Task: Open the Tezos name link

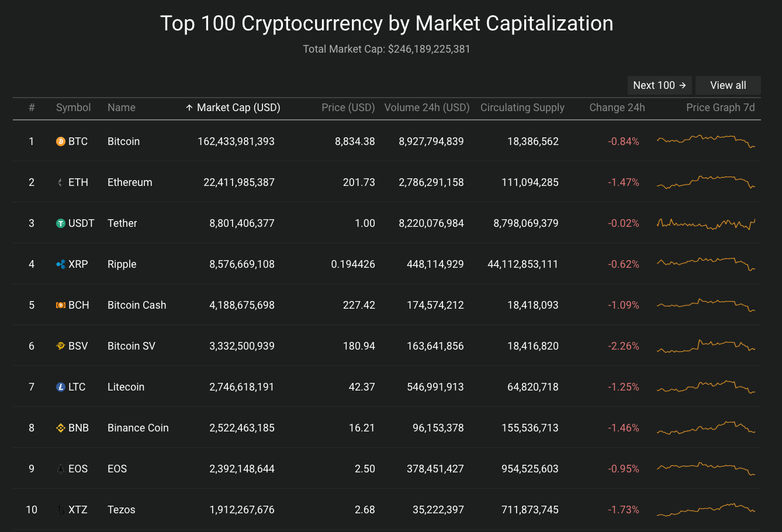Action: point(121,510)
